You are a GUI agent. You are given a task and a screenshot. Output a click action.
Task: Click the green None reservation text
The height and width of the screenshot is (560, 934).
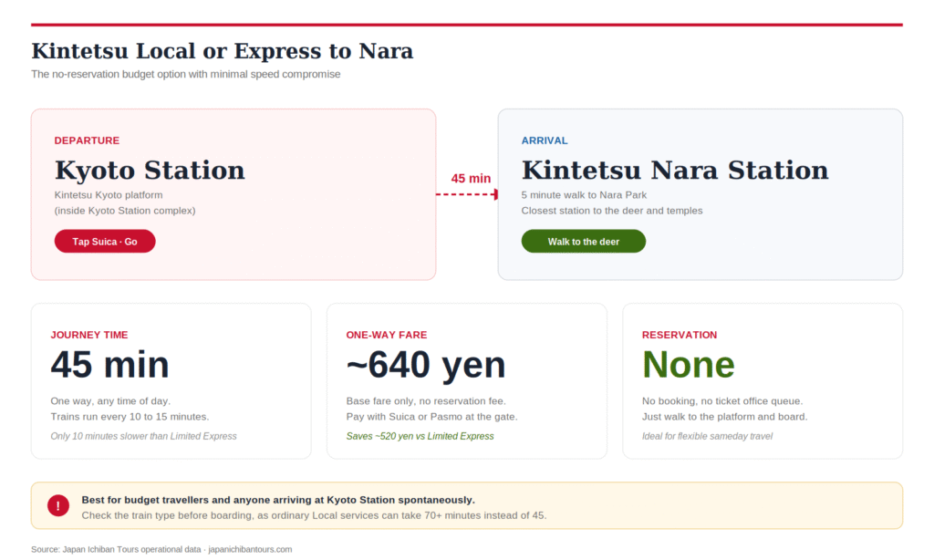click(689, 364)
